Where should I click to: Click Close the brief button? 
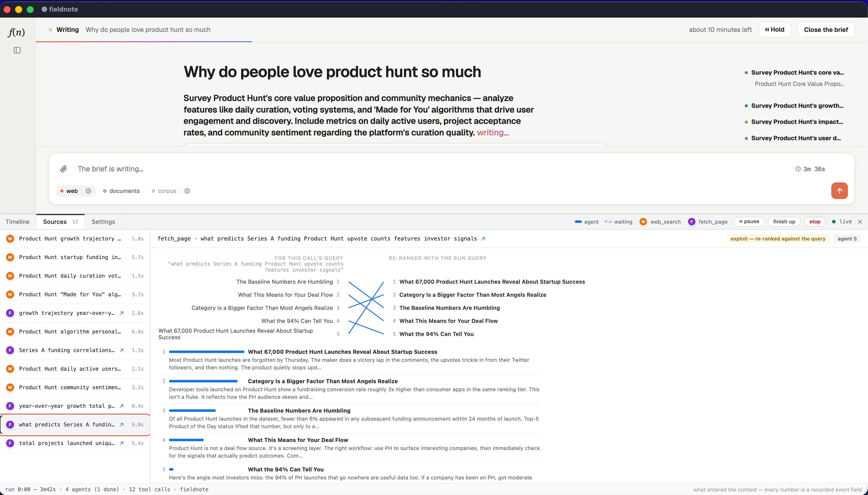[826, 30]
